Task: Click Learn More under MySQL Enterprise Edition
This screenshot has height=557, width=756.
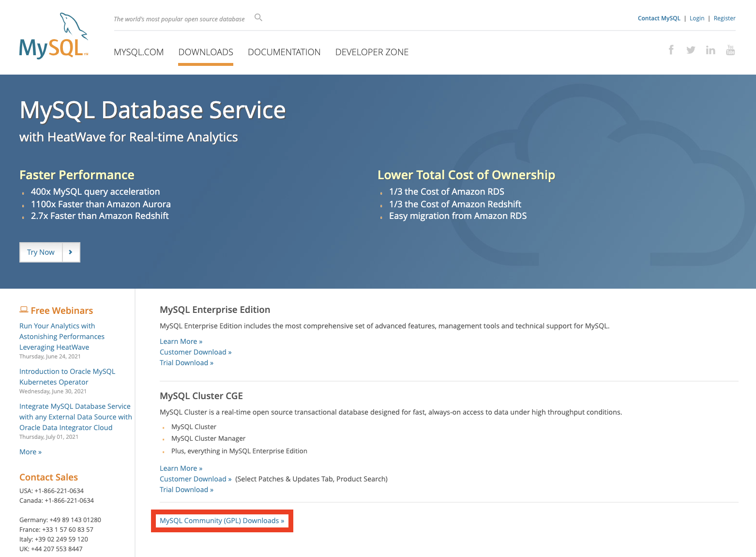Action: coord(181,341)
